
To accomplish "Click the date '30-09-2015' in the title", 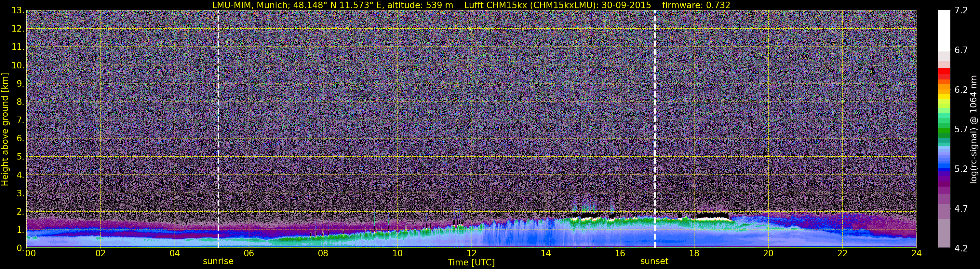I will 626,5.
